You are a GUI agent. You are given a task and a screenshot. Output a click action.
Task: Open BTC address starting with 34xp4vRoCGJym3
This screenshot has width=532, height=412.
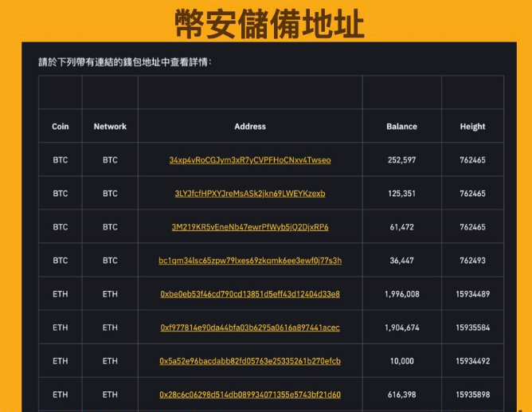[x=250, y=160]
